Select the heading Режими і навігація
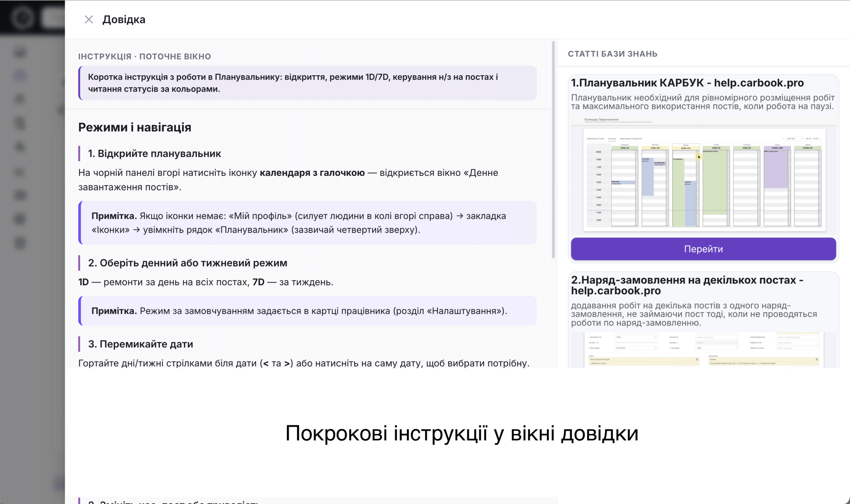850x504 pixels. coord(134,127)
